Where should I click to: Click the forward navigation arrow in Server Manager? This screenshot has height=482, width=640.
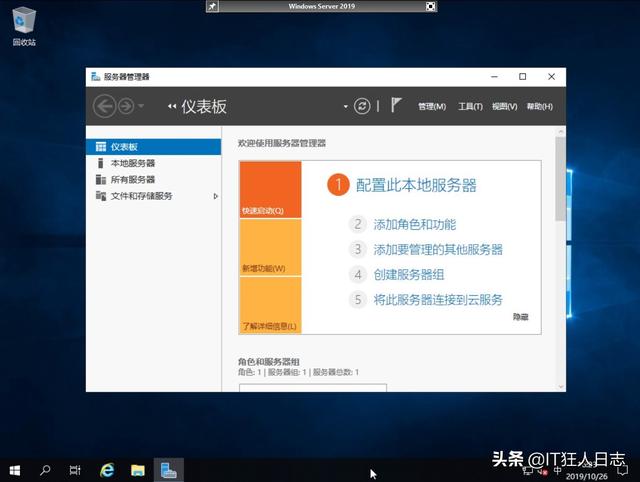coord(126,107)
